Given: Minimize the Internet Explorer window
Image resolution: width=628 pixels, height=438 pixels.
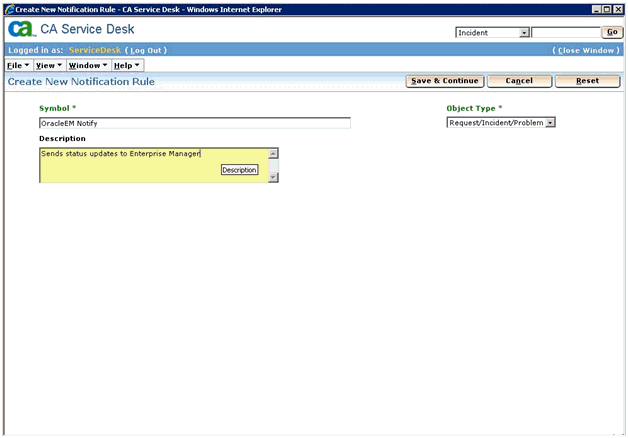Looking at the screenshot, I should [596, 9].
